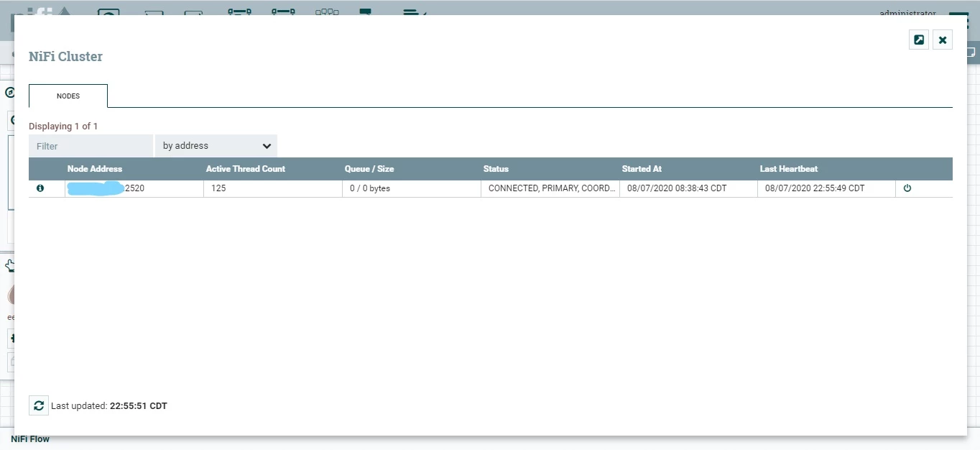Open the 'by address' filter dropdown
The height and width of the screenshot is (450, 980).
216,146
